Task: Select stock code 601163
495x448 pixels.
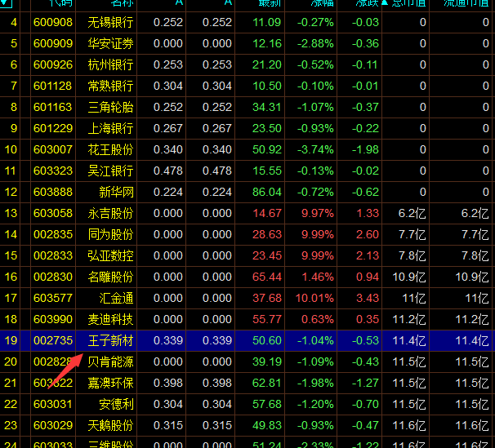Action: click(53, 107)
